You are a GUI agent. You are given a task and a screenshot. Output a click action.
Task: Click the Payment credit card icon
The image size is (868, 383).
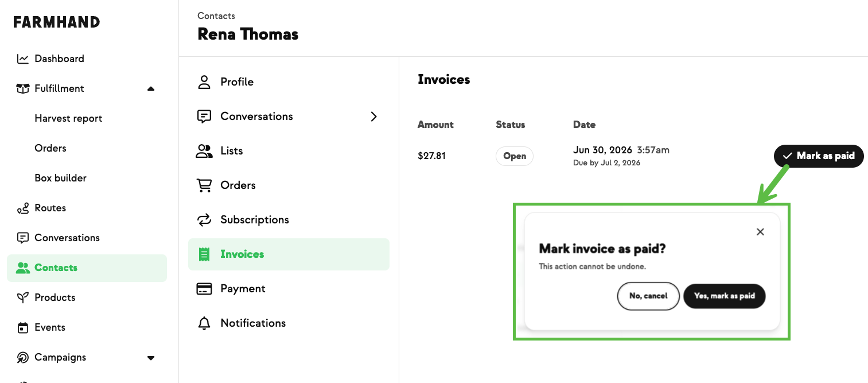[x=204, y=289]
